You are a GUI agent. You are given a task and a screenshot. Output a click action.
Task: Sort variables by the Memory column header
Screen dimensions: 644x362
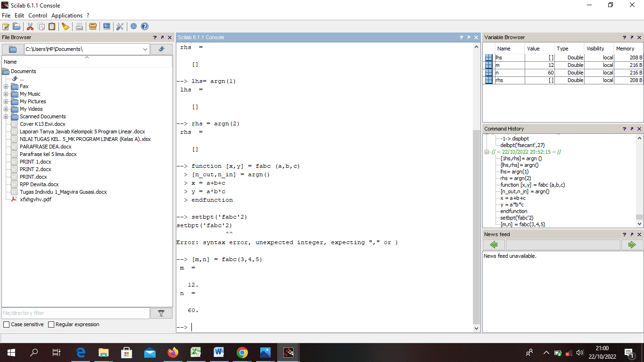point(628,49)
